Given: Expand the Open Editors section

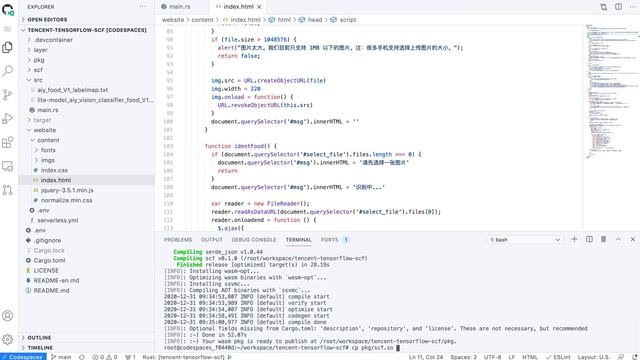Looking at the screenshot, I should click(x=87, y=19).
